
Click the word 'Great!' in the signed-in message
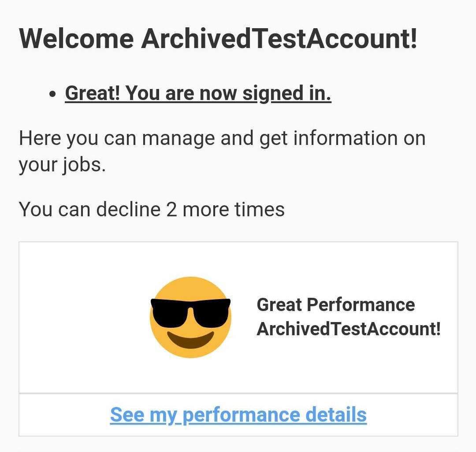[x=93, y=93]
